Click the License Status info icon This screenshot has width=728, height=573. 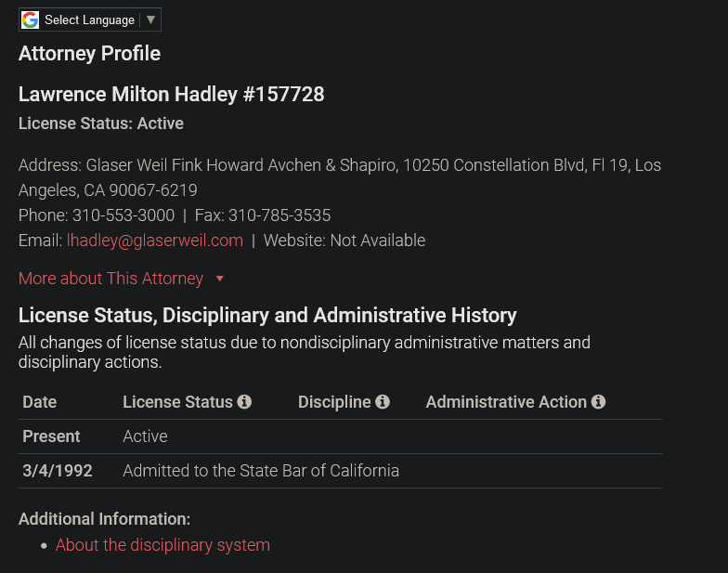[x=244, y=402]
